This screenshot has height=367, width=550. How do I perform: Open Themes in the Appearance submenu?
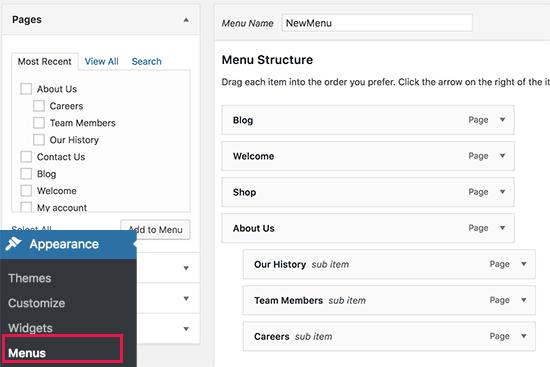point(30,278)
